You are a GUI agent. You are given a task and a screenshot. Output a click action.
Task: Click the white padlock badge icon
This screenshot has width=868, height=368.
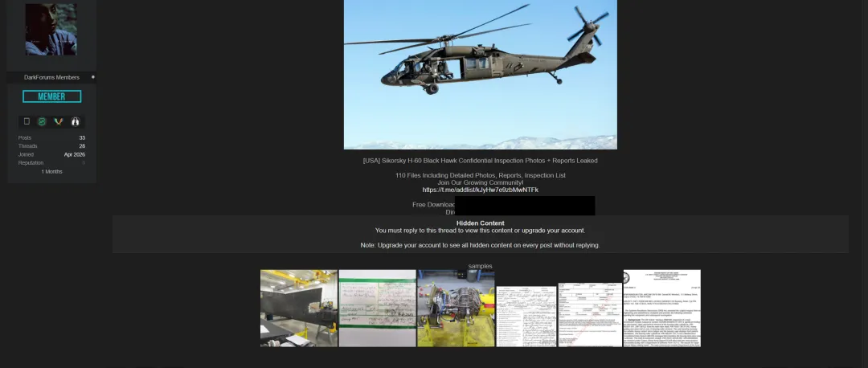pyautogui.click(x=76, y=121)
